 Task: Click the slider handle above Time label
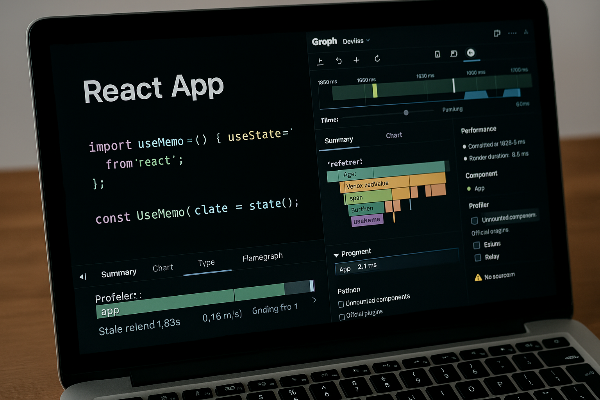click(x=406, y=113)
